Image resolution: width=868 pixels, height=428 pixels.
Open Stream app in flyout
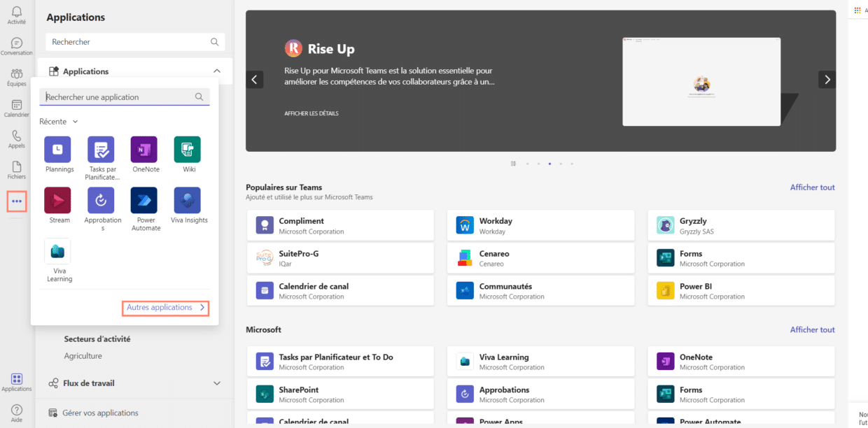point(59,206)
